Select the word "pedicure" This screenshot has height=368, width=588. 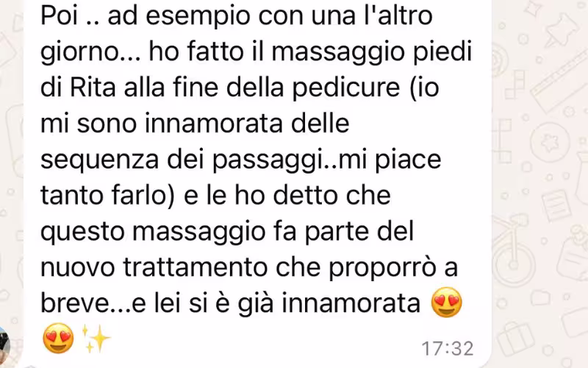point(345,88)
